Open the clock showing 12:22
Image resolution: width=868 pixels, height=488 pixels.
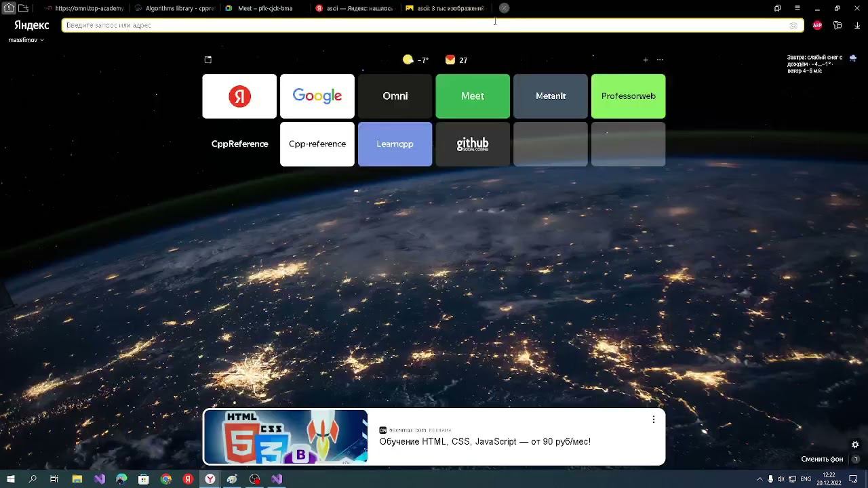click(x=829, y=479)
